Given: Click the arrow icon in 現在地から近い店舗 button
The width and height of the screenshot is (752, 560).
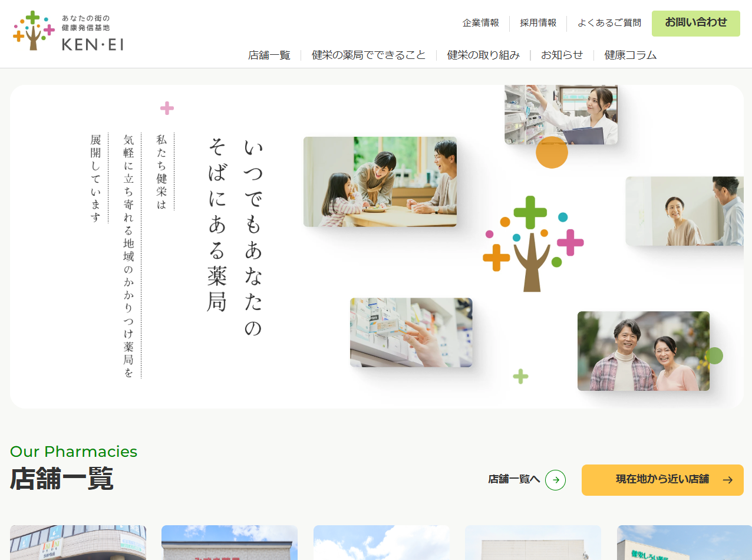Looking at the screenshot, I should tap(729, 480).
